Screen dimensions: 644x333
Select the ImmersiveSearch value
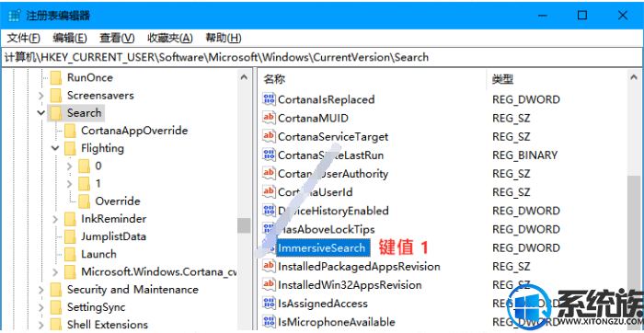point(322,248)
